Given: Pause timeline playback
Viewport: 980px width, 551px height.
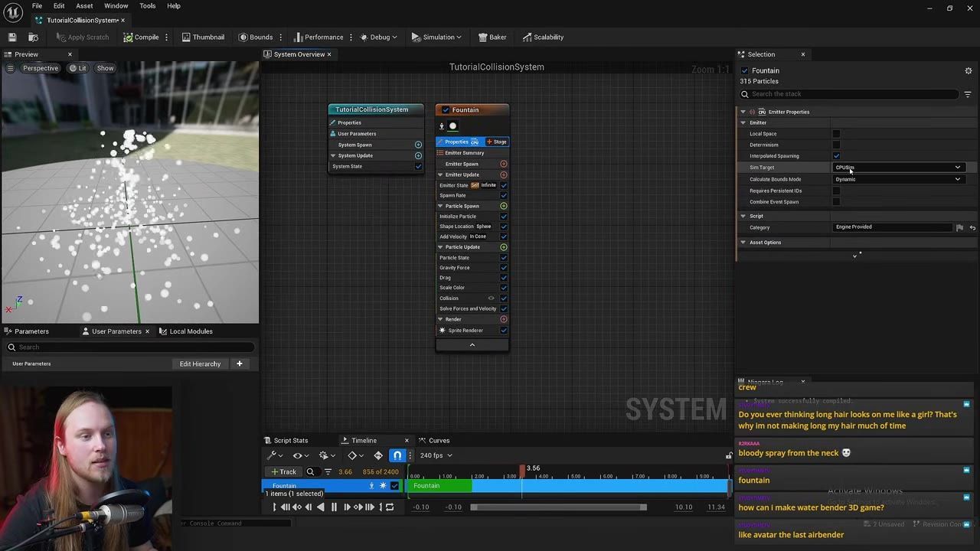Looking at the screenshot, I should (x=334, y=507).
